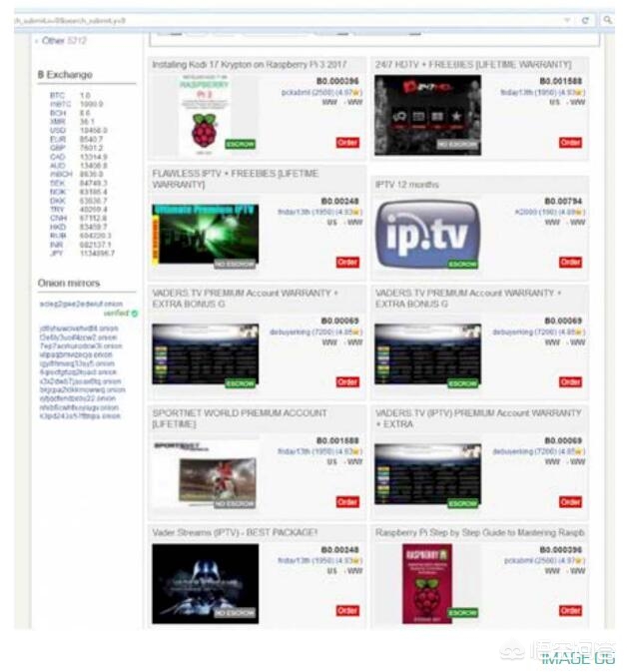627x672 pixels.
Task: Order the 24/7 HDTV + FREEBIES listing
Action: click(570, 142)
